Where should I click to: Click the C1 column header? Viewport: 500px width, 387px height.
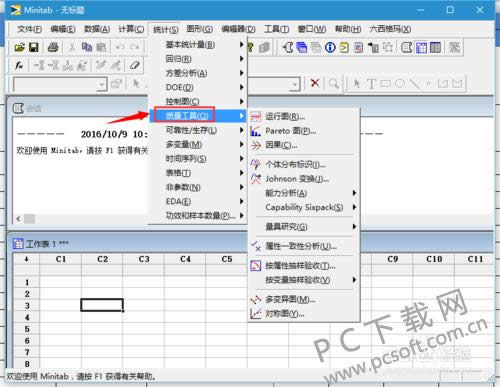point(61,259)
